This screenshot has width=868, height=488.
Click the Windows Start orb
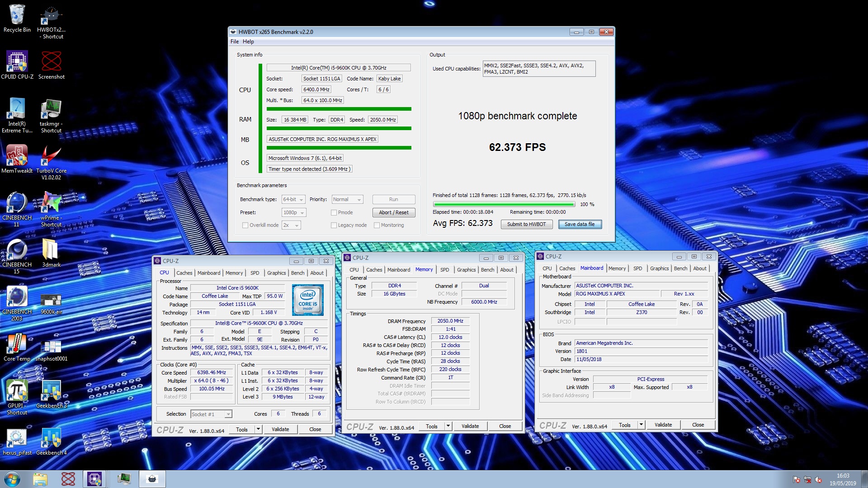point(12,479)
